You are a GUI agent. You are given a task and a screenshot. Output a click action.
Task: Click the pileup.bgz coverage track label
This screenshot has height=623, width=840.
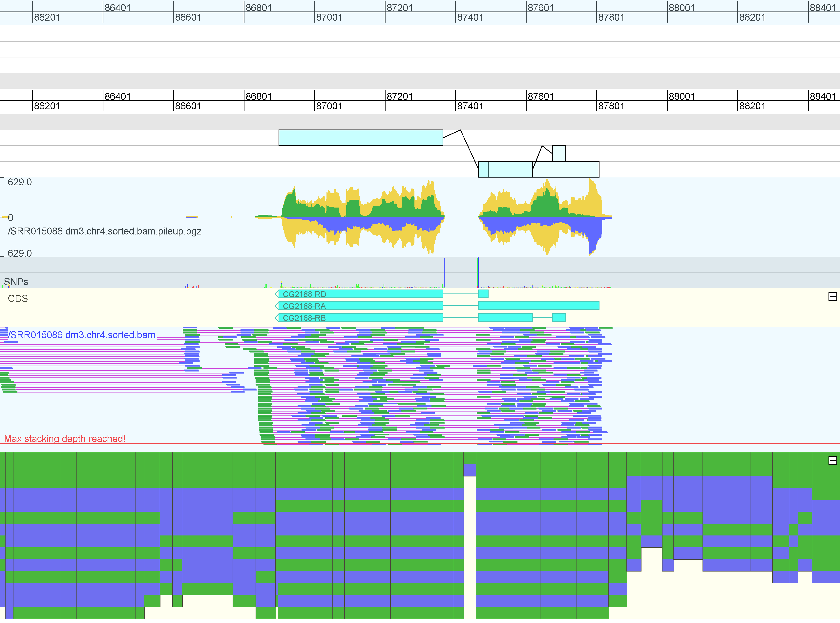(x=104, y=231)
